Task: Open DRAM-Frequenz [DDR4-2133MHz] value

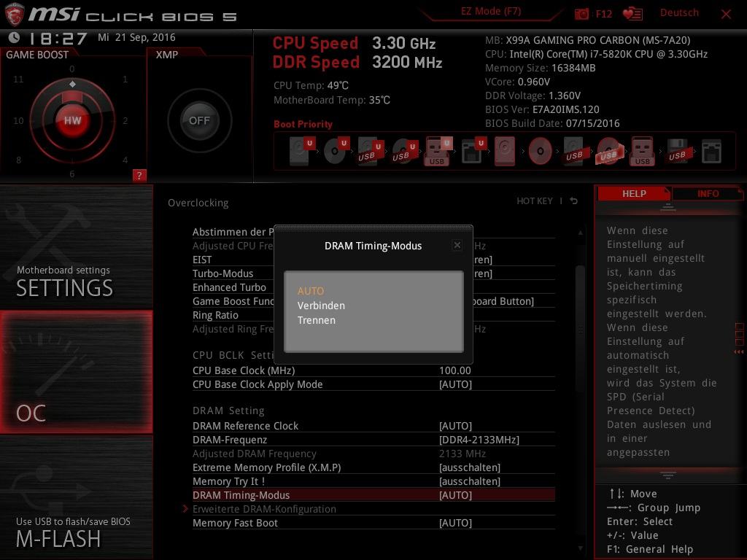Action: [x=479, y=440]
